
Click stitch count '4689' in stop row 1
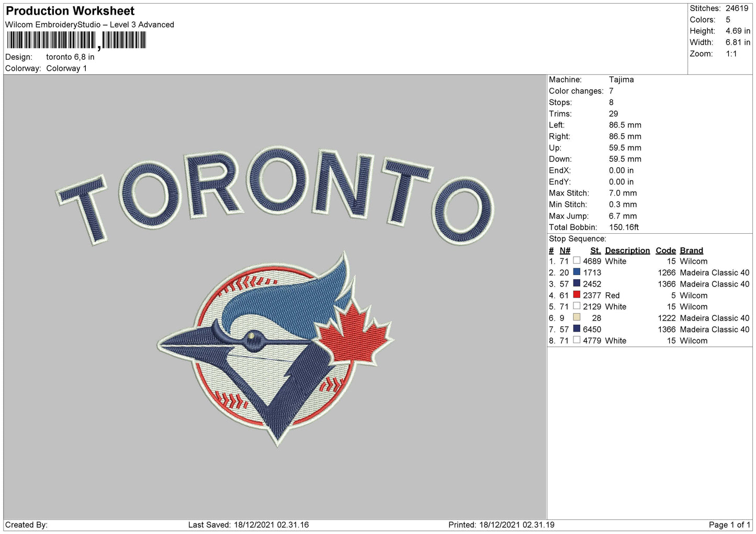point(592,262)
